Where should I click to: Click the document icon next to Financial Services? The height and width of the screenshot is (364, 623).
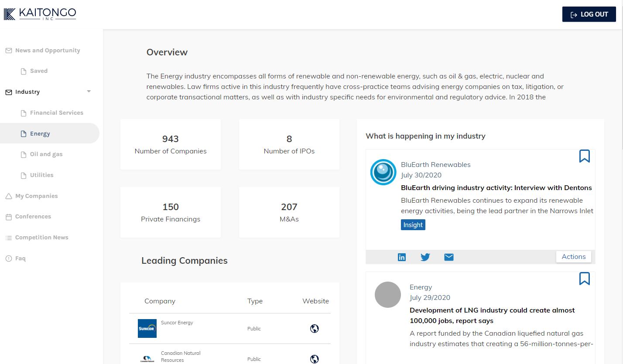(24, 113)
